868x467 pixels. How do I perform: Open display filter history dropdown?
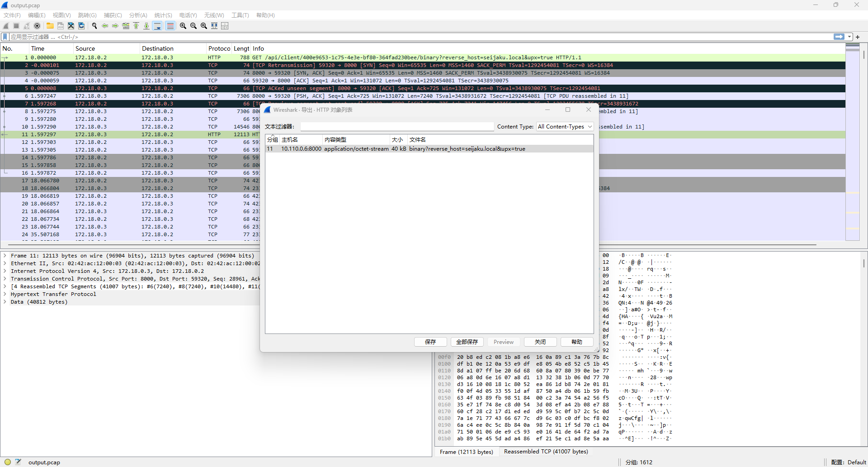click(x=849, y=37)
